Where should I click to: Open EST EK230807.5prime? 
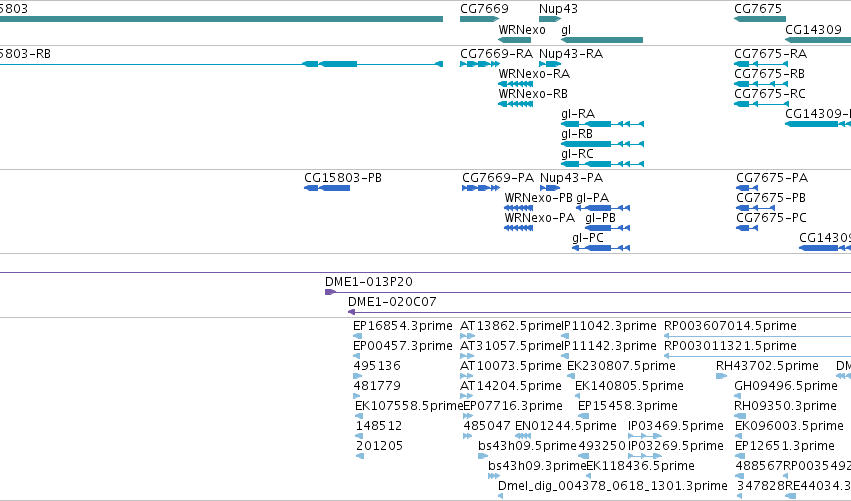[x=621, y=366]
